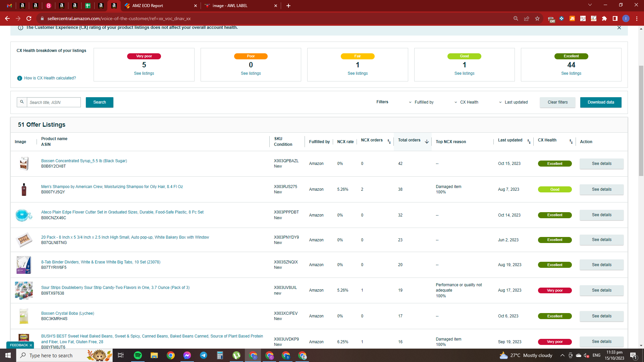The height and width of the screenshot is (362, 644).
Task: Click Download data button
Action: coord(601,102)
